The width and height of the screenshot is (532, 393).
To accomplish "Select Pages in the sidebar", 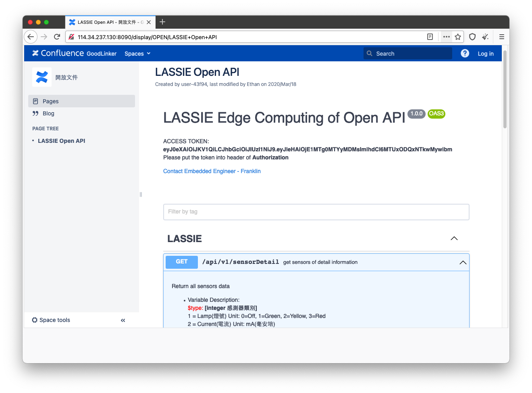I will coord(81,101).
